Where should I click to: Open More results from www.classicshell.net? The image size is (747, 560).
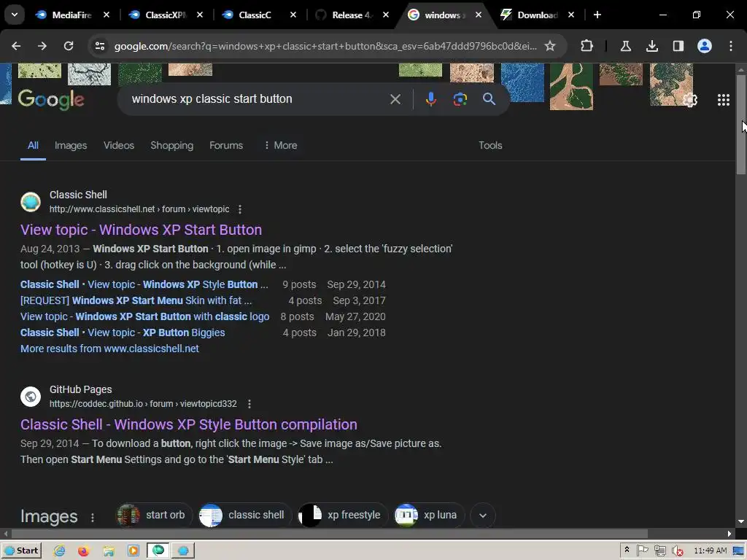[109, 349]
